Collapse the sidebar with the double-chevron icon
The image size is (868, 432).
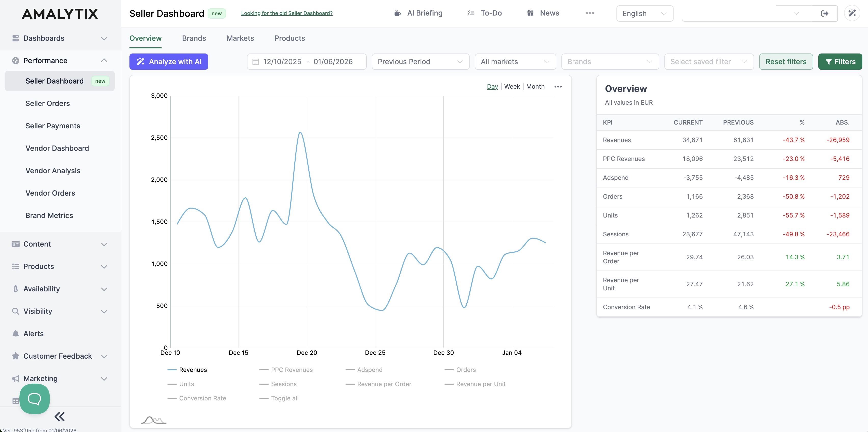(x=60, y=416)
